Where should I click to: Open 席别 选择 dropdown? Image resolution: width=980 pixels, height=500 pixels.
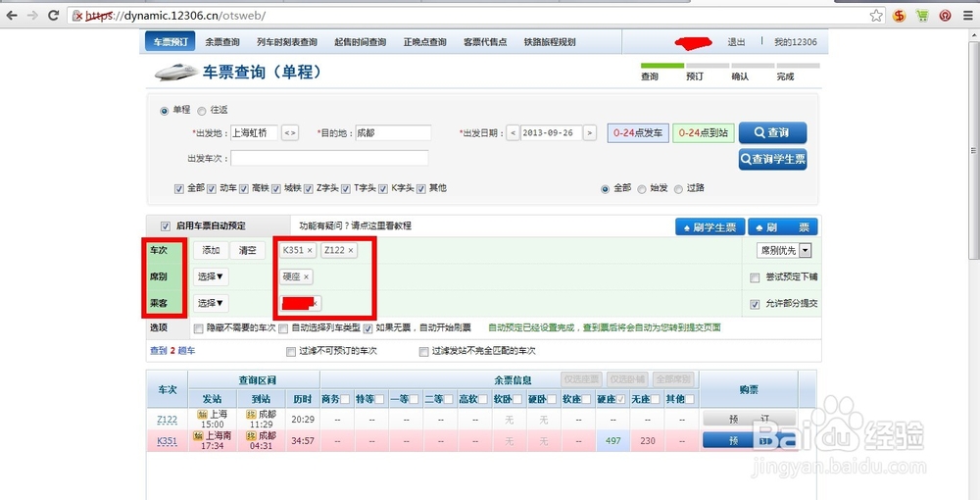pos(211,276)
